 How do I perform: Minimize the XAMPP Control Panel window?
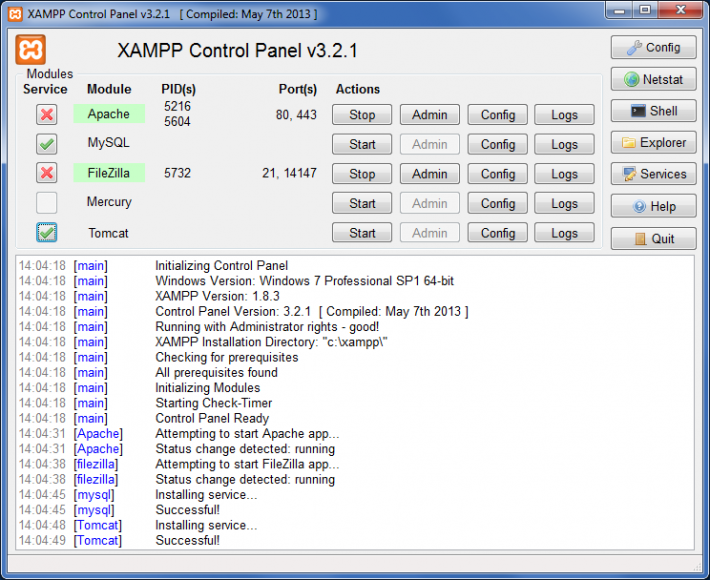click(619, 10)
